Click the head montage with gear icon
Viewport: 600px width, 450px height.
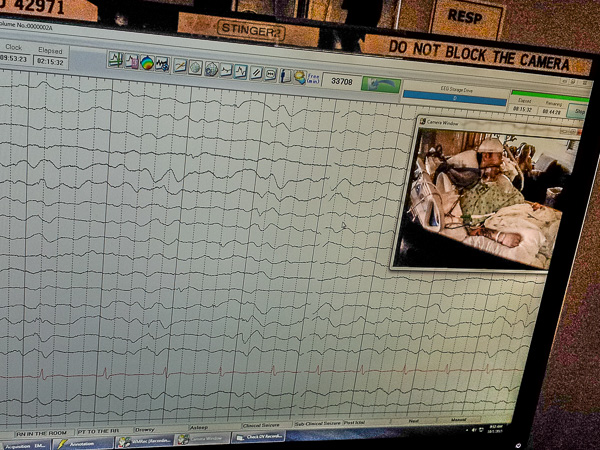point(210,69)
